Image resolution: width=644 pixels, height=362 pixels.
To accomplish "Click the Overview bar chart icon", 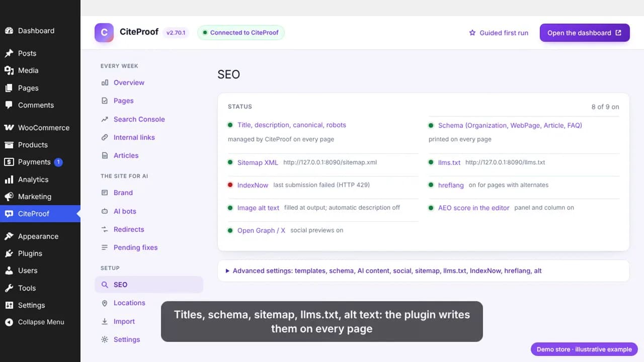I will [105, 82].
